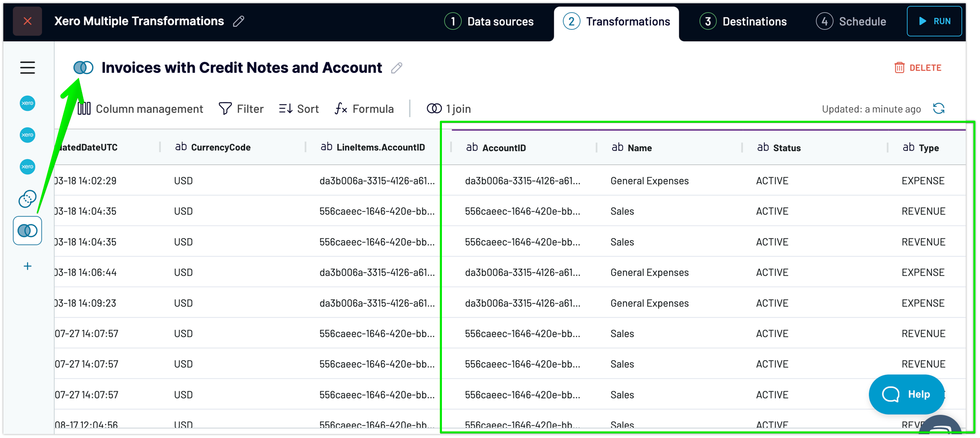Image resolution: width=980 pixels, height=438 pixels.
Task: Open the Filter options
Action: [241, 109]
